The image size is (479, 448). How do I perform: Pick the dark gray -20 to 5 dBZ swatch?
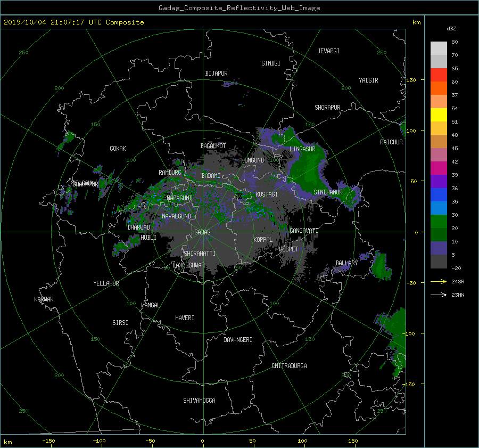click(439, 262)
